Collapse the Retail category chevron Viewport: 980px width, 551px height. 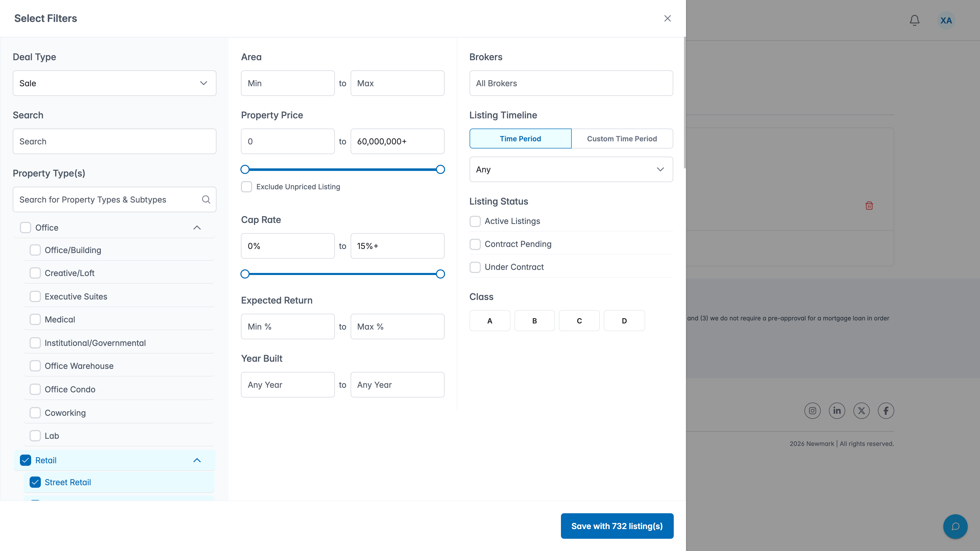click(x=197, y=460)
